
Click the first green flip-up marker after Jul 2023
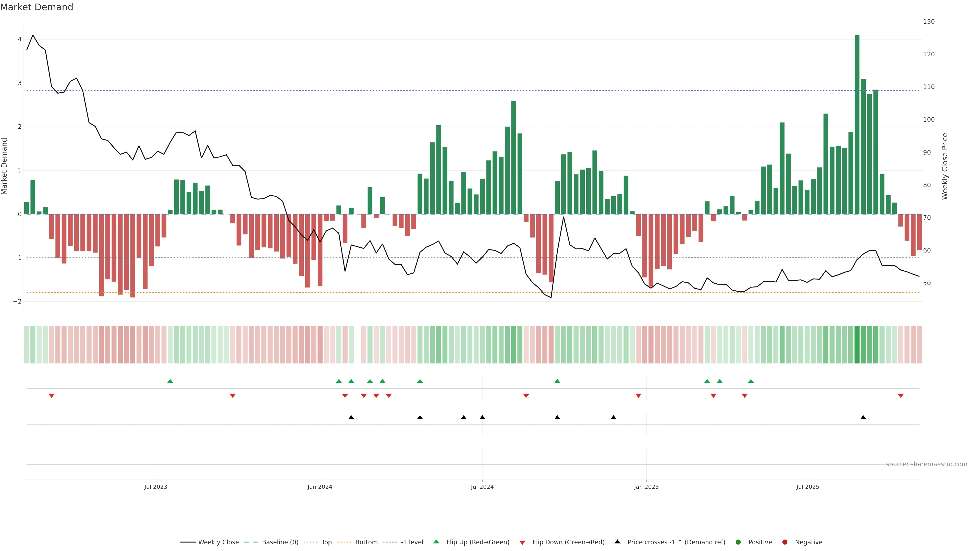[x=170, y=381]
